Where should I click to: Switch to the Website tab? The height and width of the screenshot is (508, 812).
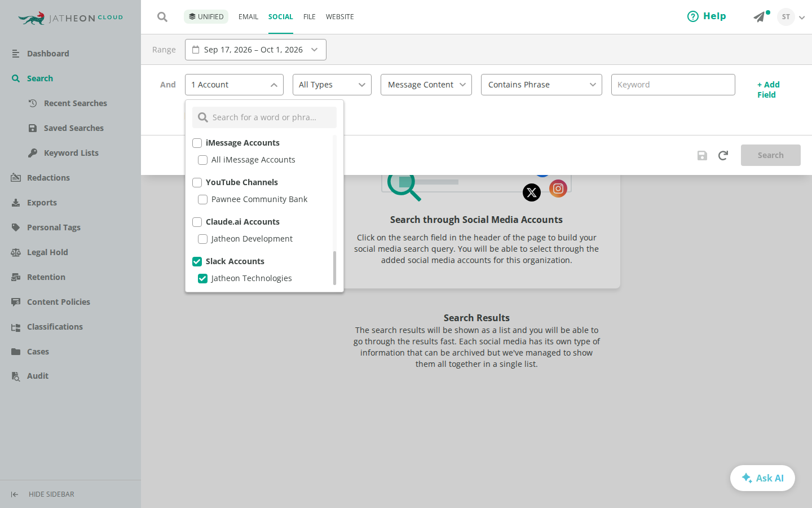pyautogui.click(x=340, y=17)
